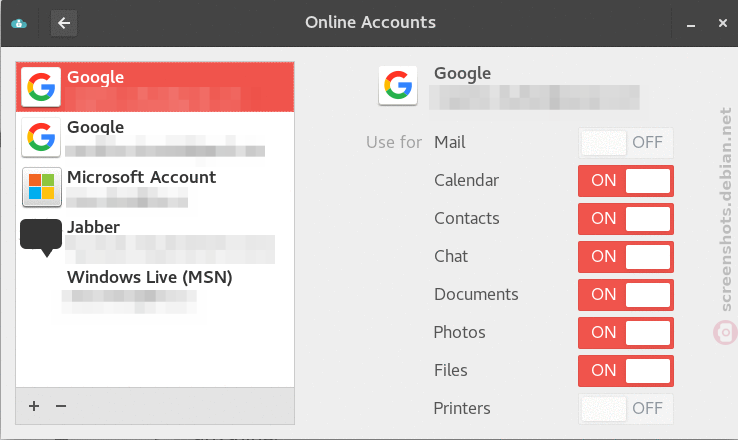Screen dimensions: 738x440
Task: Click the large Google logo in details pane
Action: tap(398, 85)
